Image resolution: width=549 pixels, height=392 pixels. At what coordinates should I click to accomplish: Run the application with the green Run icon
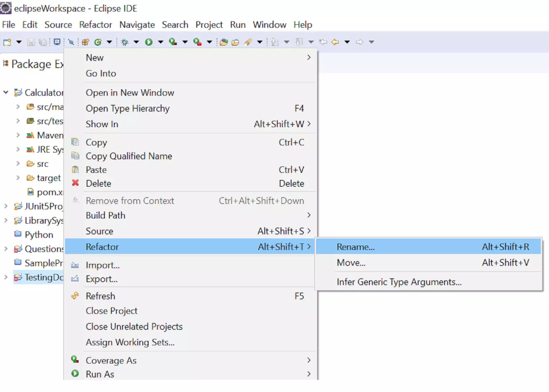click(149, 42)
